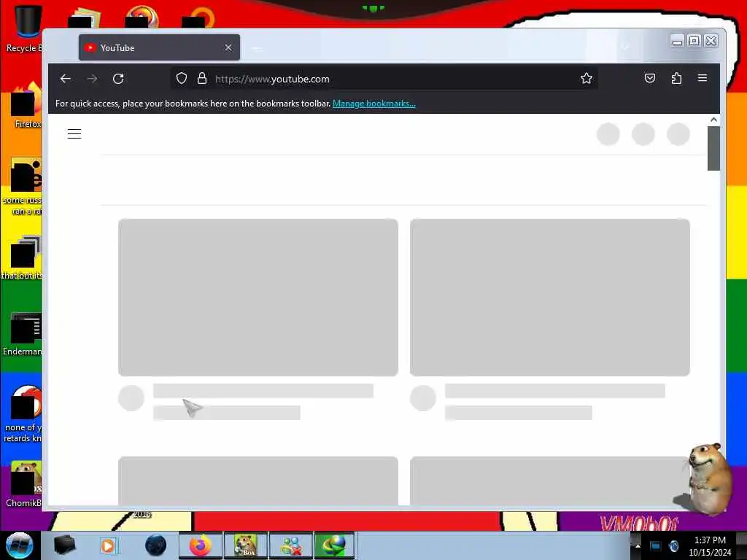Open the Firefox extensions puzzle icon
747x560 pixels.
(x=676, y=78)
